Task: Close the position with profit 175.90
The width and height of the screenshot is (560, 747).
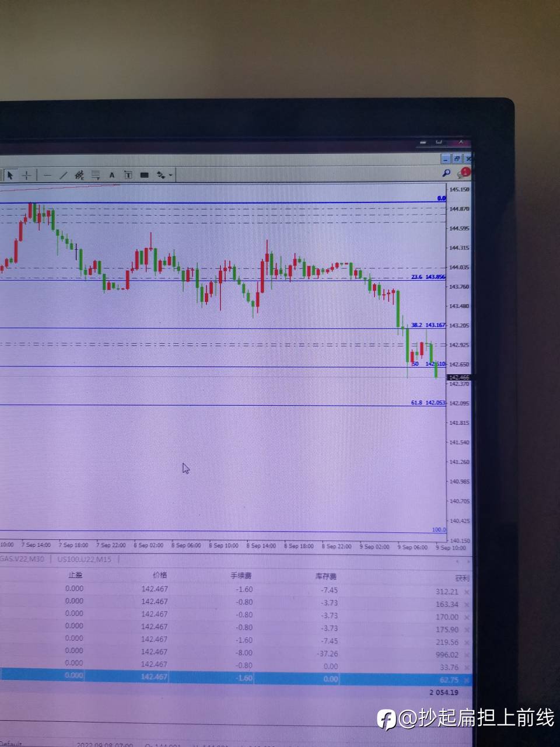Action: tap(466, 630)
